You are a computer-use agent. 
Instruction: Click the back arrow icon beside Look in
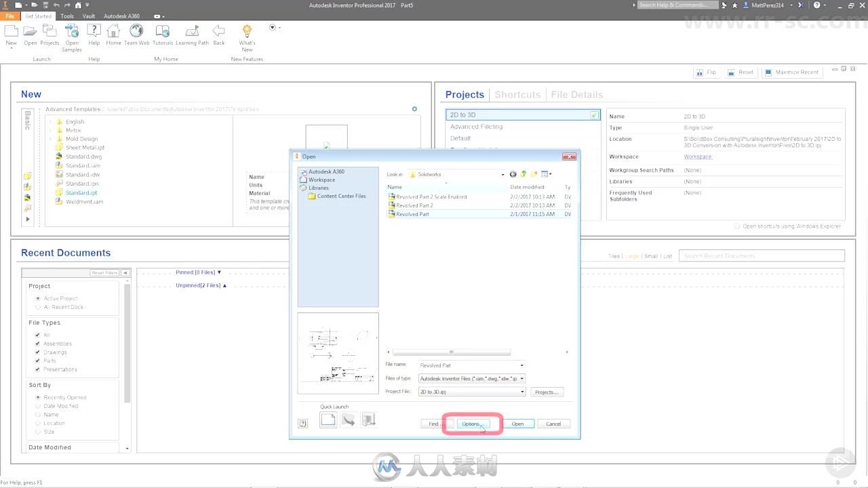513,174
